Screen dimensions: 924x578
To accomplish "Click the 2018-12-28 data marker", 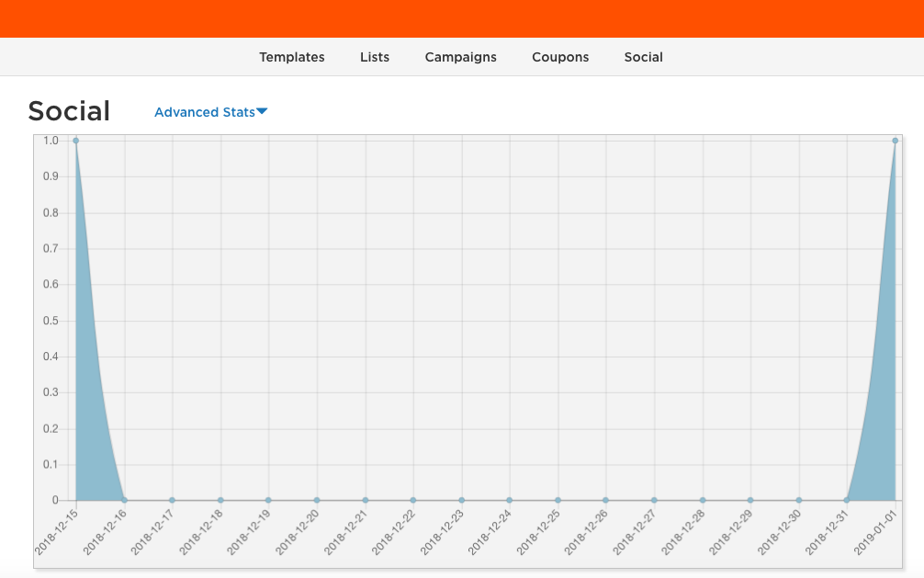I will tap(703, 501).
